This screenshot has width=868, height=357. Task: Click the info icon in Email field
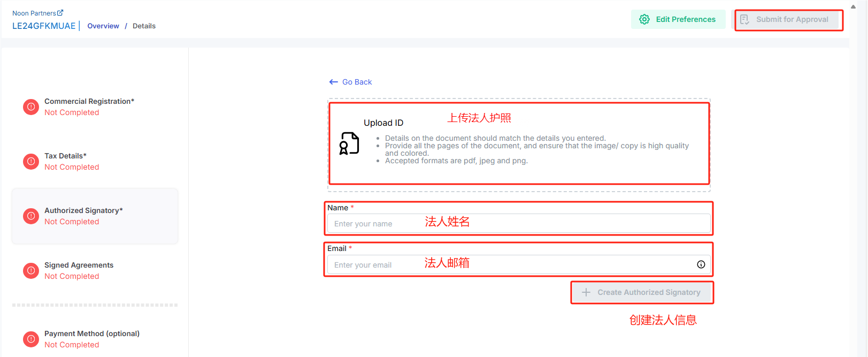[701, 264]
